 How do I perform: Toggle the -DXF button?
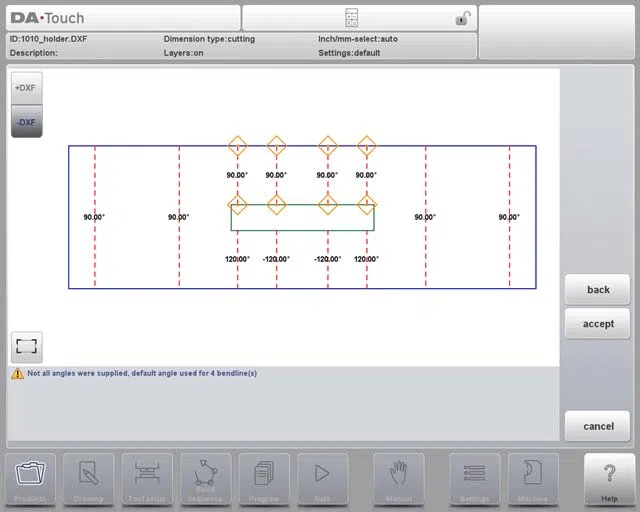[27, 121]
